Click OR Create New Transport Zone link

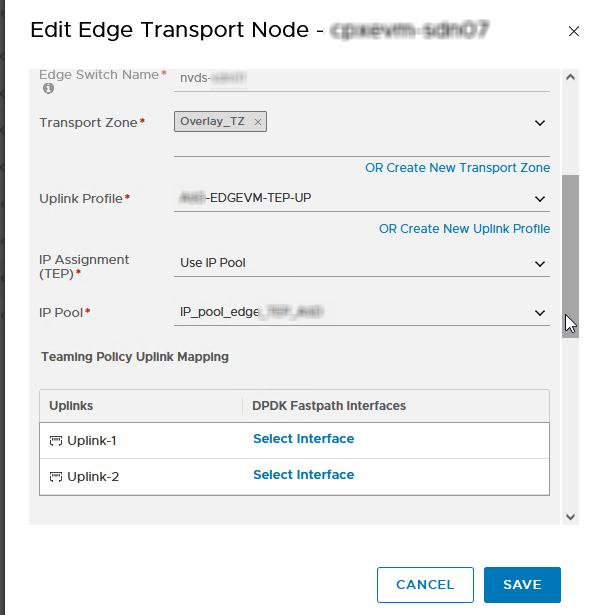click(x=457, y=168)
